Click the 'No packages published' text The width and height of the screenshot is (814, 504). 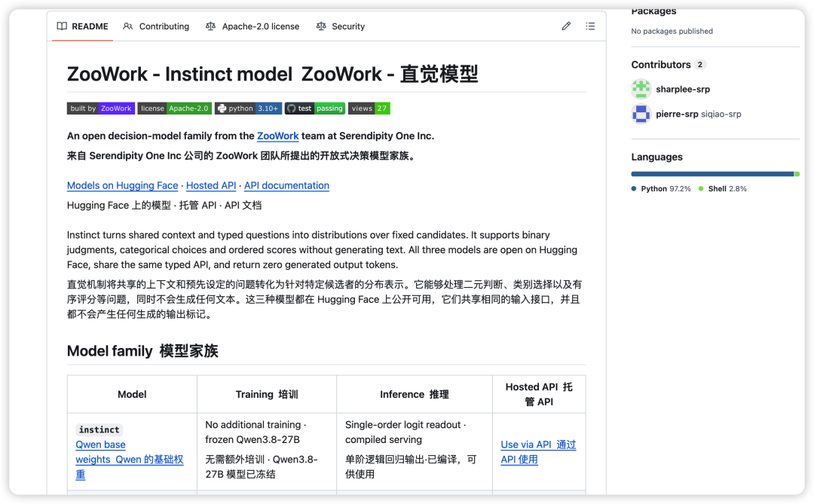point(672,31)
